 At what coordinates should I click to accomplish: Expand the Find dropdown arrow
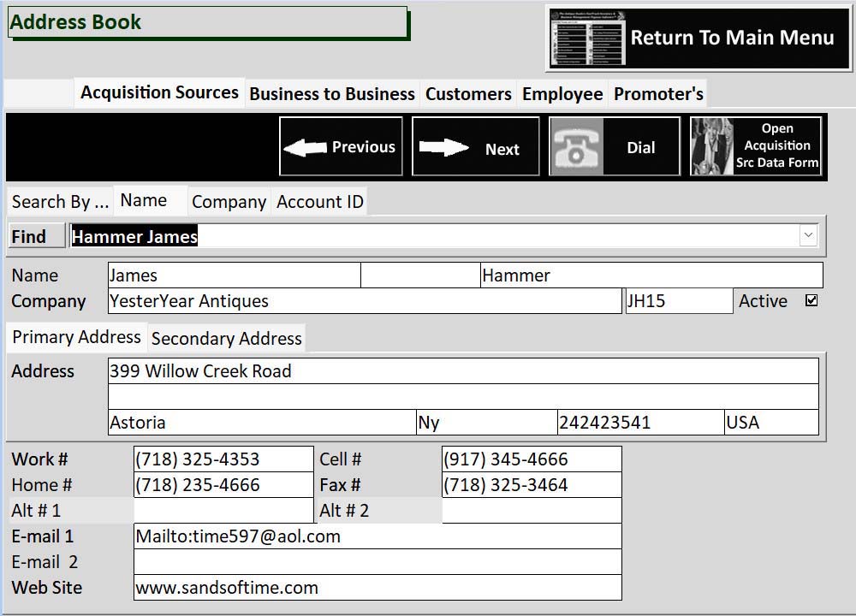[808, 235]
